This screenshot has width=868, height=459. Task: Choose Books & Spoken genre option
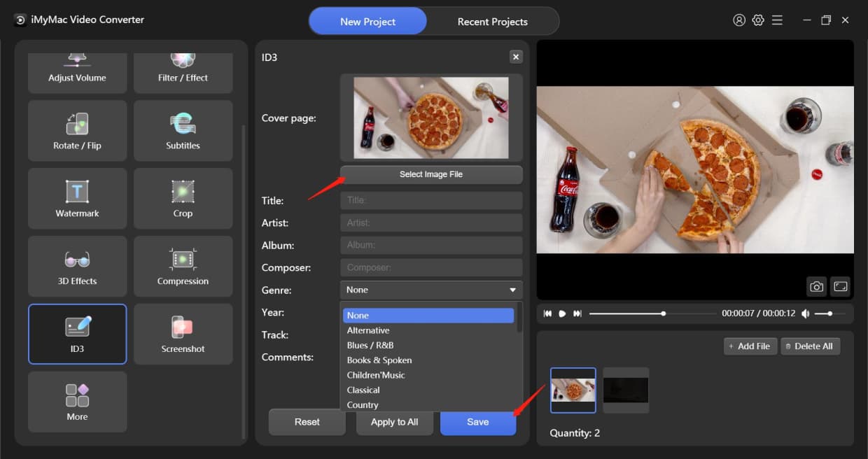(x=428, y=360)
